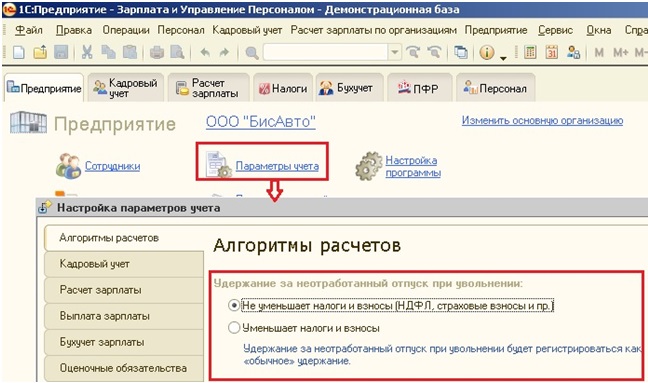Click the Сотрудники people icon
This screenshot has height=383, width=648.
click(x=68, y=166)
